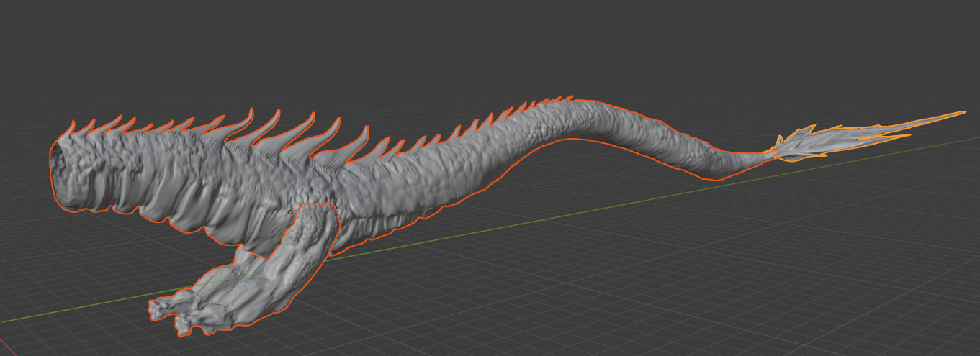Click the pointed tip of the tail fin
Viewport: 980px width, 356px height.
(x=961, y=113)
